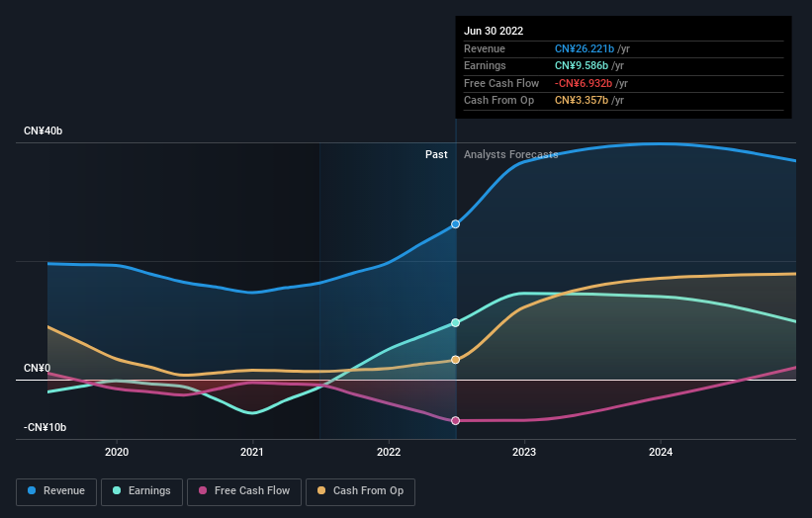Image resolution: width=812 pixels, height=518 pixels.
Task: Click the Earnings row label in tooltip
Action: 485,65
